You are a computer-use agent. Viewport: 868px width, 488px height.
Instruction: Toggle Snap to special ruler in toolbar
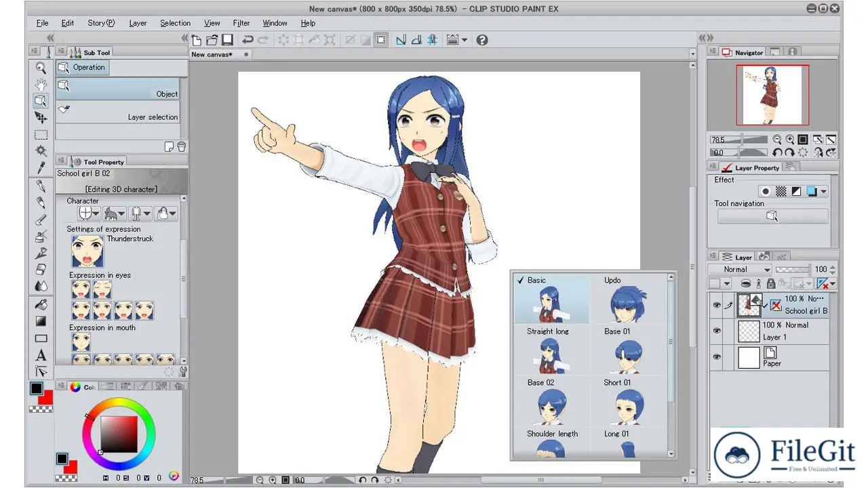pyautogui.click(x=416, y=40)
